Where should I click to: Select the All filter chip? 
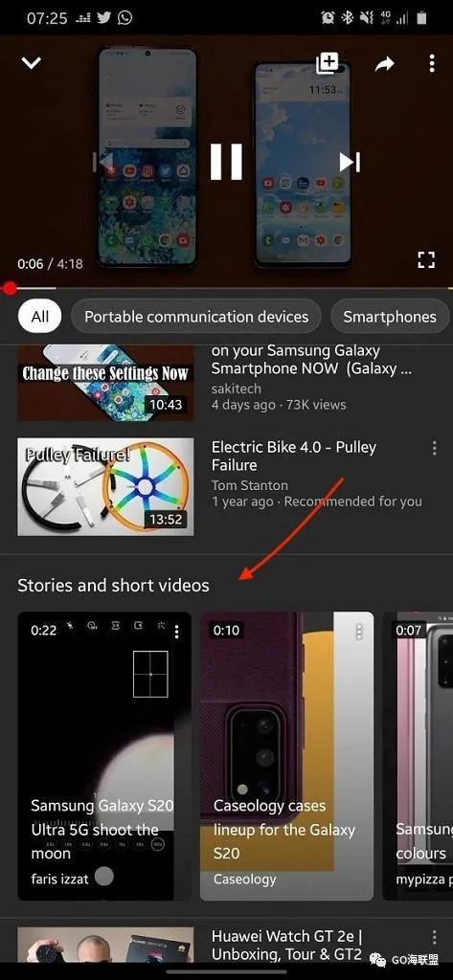click(x=40, y=317)
